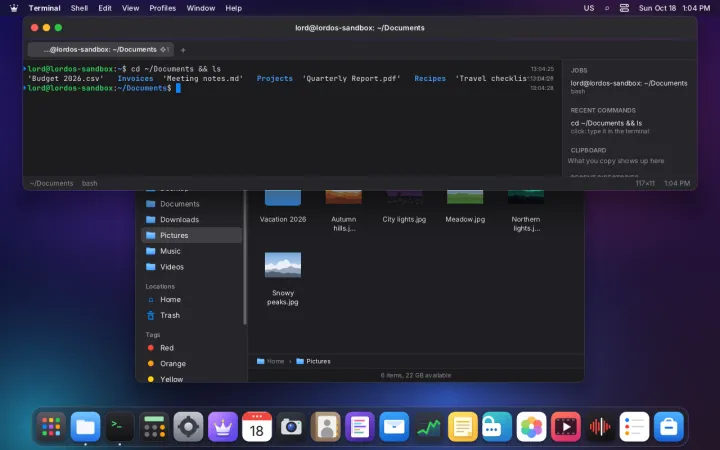Click bash label in terminal status bar

click(x=90, y=183)
